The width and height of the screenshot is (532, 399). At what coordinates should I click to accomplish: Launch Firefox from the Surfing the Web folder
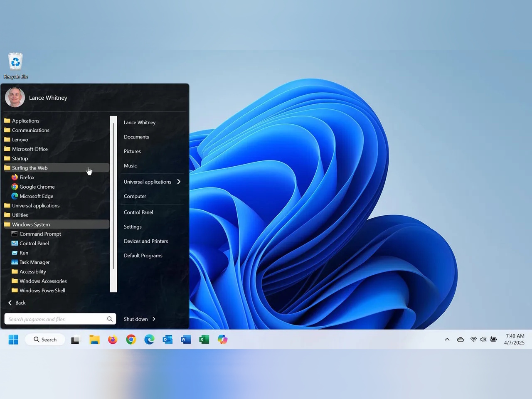[27, 177]
